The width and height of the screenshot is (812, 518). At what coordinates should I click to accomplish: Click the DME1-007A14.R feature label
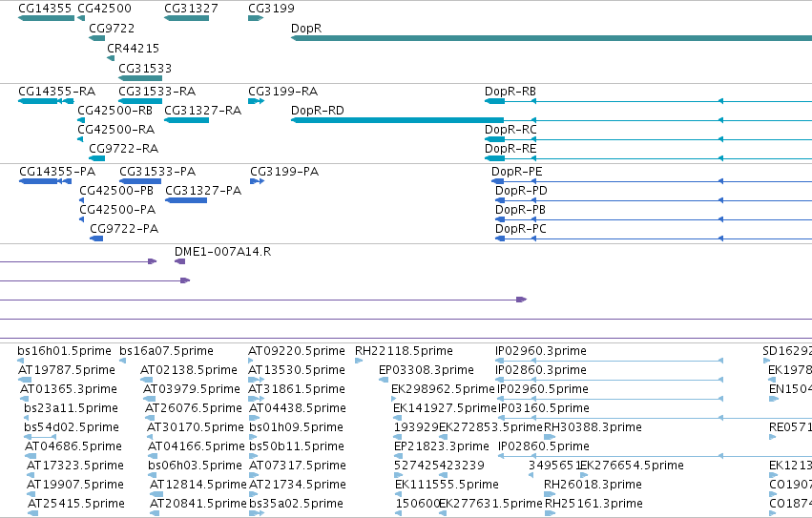[x=222, y=252]
